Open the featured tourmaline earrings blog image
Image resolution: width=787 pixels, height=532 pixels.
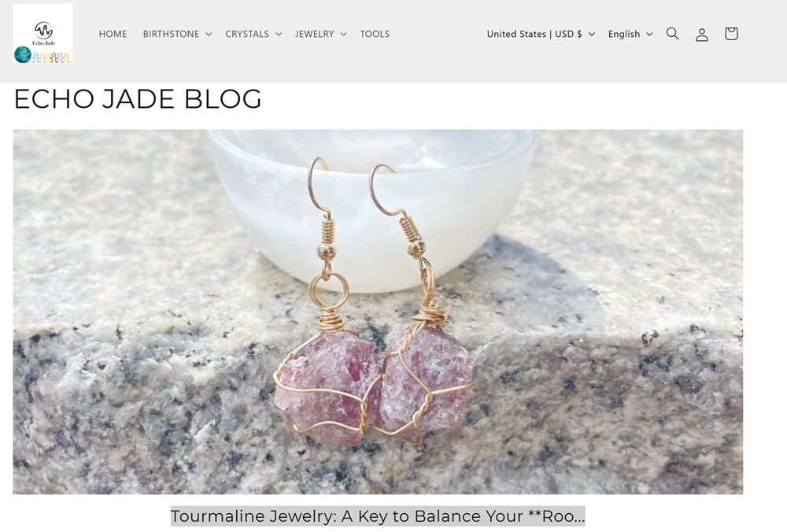pos(378,312)
